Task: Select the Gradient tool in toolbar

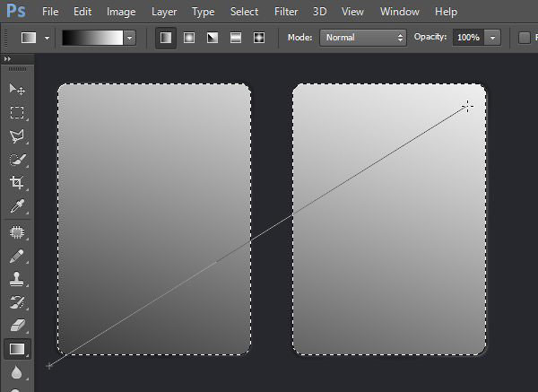Action: pos(17,349)
